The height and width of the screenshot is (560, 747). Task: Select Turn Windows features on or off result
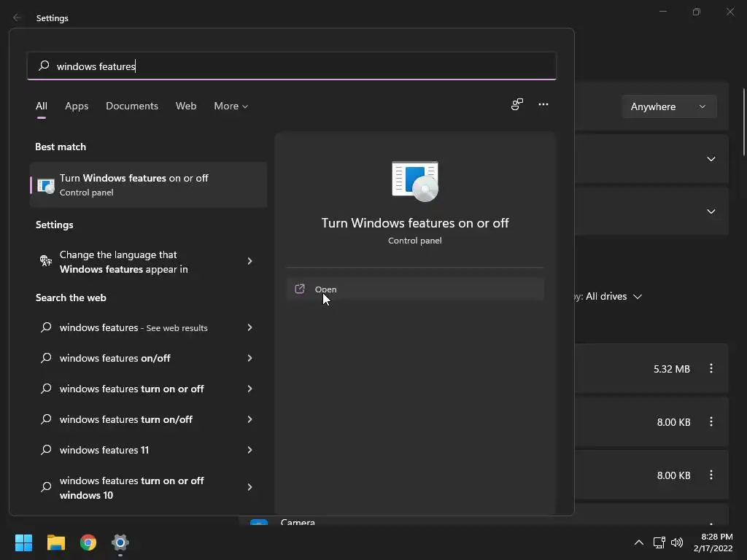tap(148, 184)
